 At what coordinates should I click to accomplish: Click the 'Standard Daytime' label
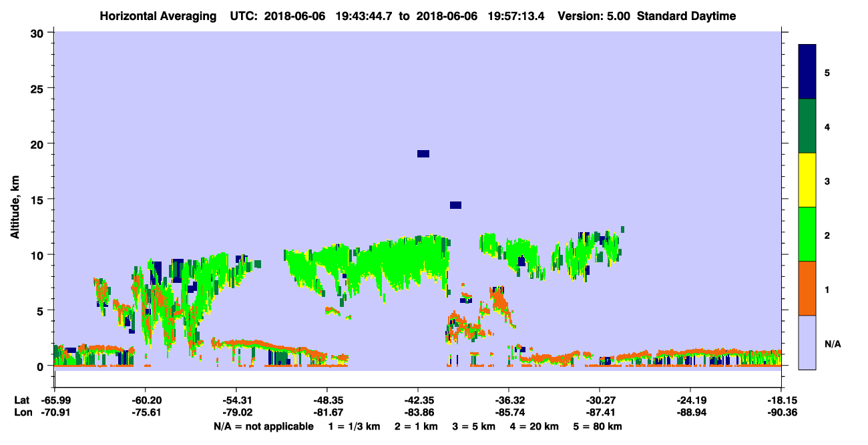pyautogui.click(x=686, y=16)
